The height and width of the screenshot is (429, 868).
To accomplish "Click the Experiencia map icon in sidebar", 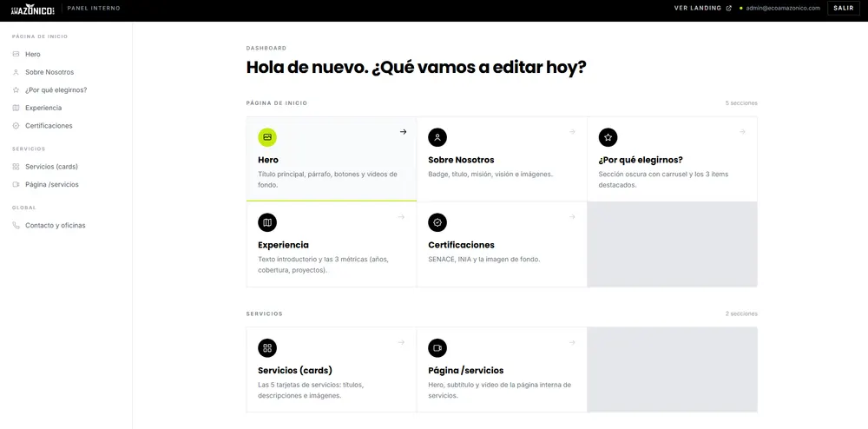I will click(16, 108).
